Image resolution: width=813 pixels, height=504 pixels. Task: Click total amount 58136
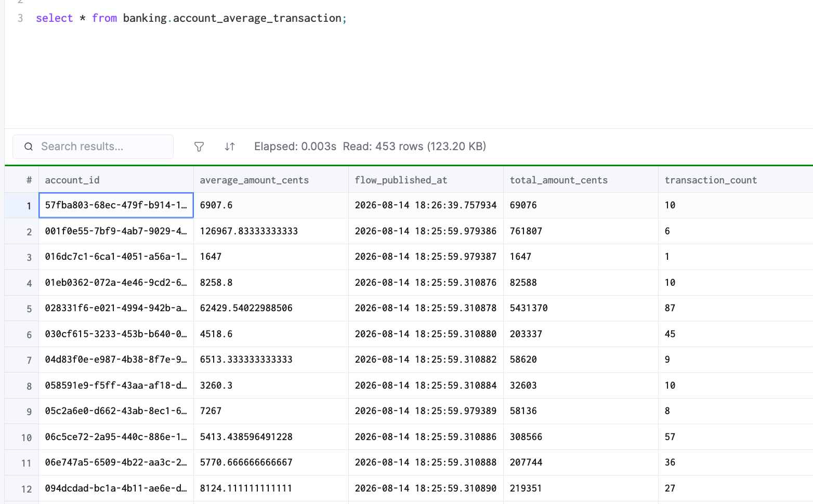pyautogui.click(x=523, y=411)
